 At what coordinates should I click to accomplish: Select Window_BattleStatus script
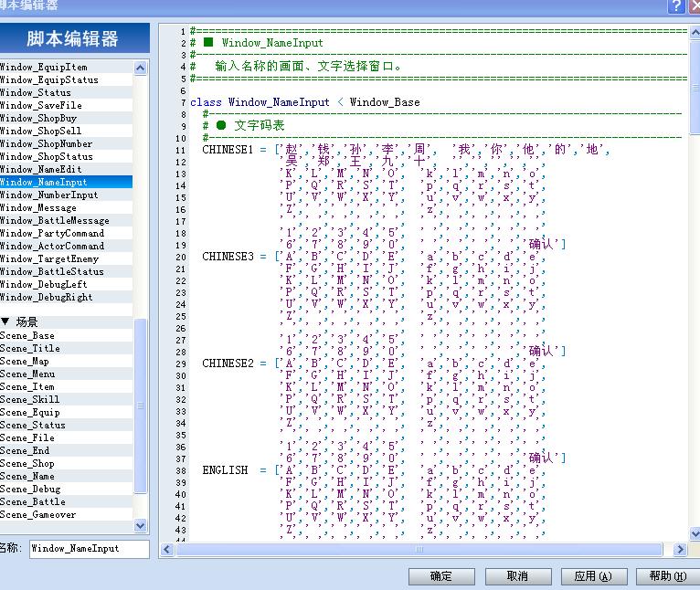pos(66,272)
